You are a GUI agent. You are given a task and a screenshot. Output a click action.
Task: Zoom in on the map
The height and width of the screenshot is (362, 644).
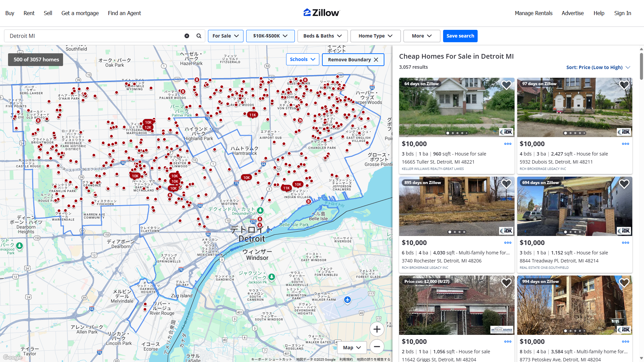377,329
